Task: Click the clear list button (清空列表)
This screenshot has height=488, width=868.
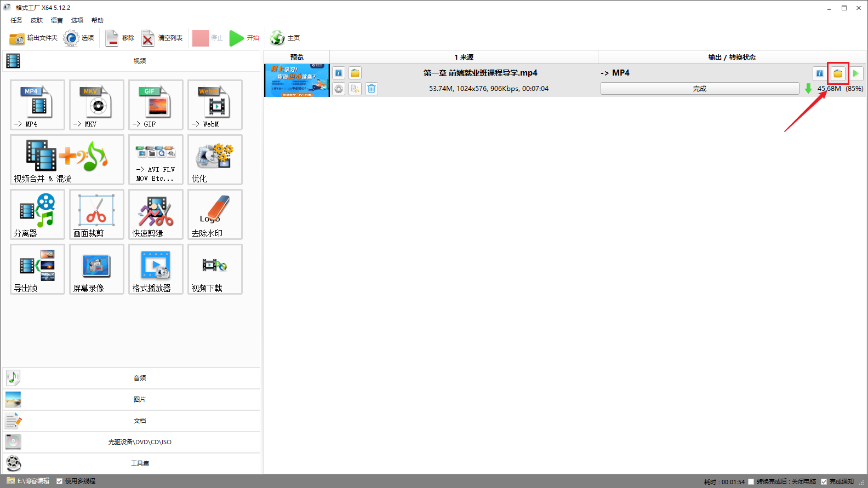Action: click(x=162, y=38)
